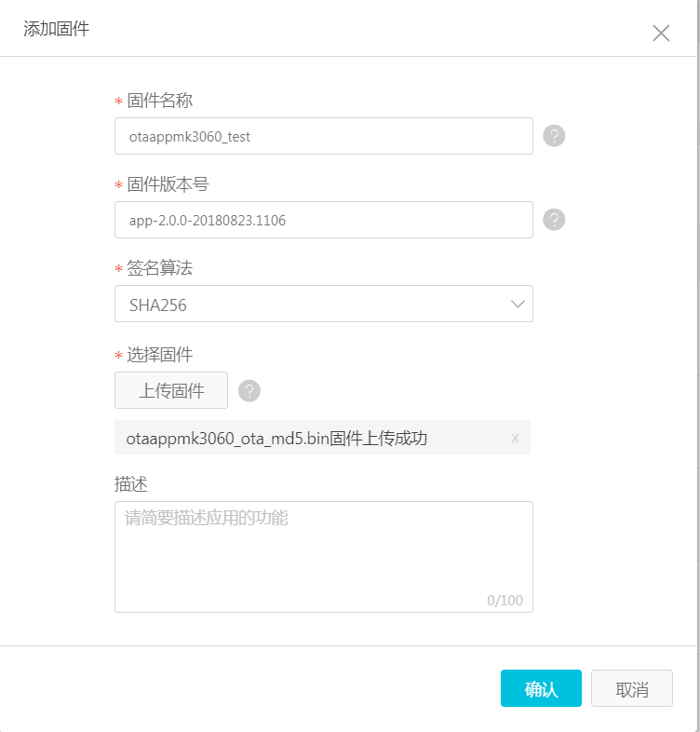Close the 添加固件 dialog with the X icon
This screenshot has width=700, height=732.
tap(661, 34)
